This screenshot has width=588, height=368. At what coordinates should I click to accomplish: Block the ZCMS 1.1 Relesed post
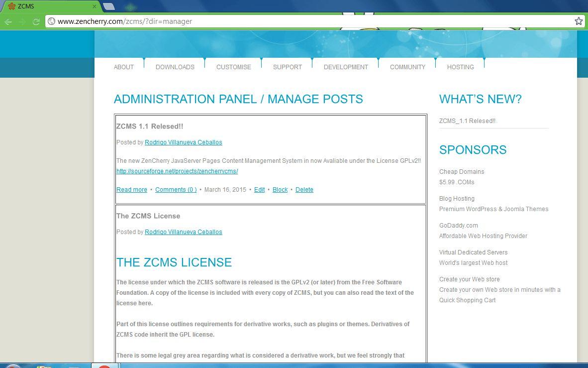280,190
